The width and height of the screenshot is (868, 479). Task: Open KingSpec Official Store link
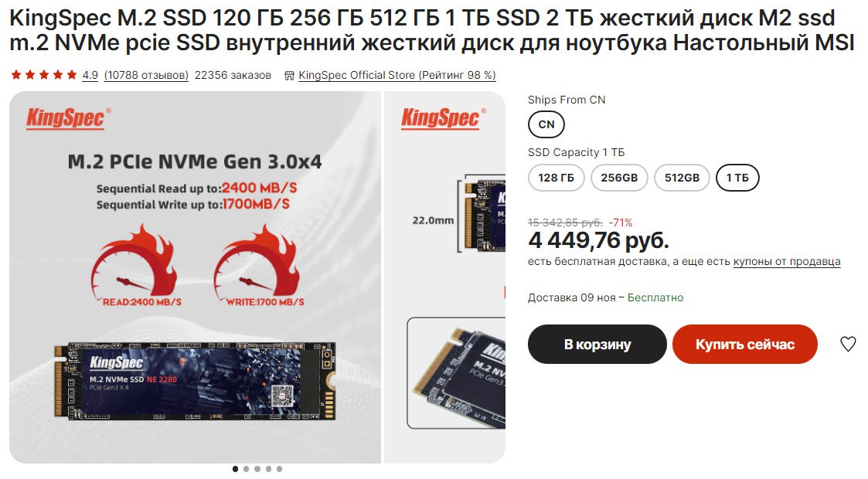coord(397,75)
